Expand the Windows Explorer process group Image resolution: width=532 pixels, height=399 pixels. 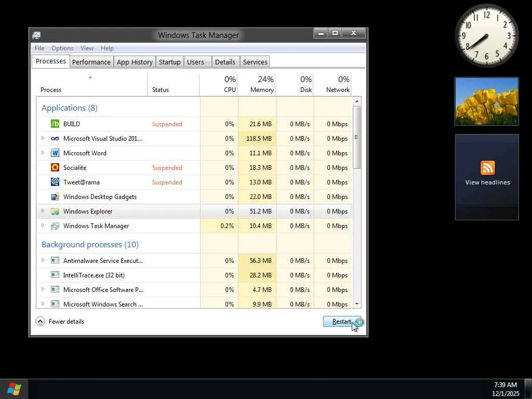[43, 211]
